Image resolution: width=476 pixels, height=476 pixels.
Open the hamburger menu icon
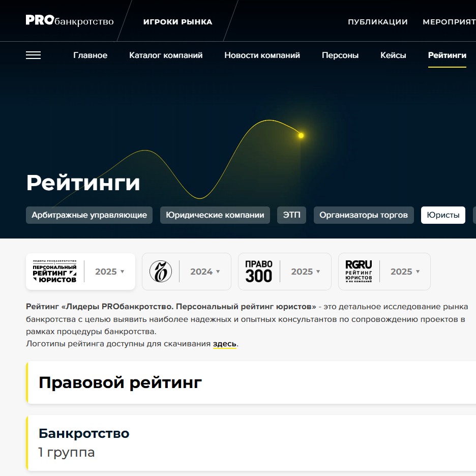[x=33, y=55]
